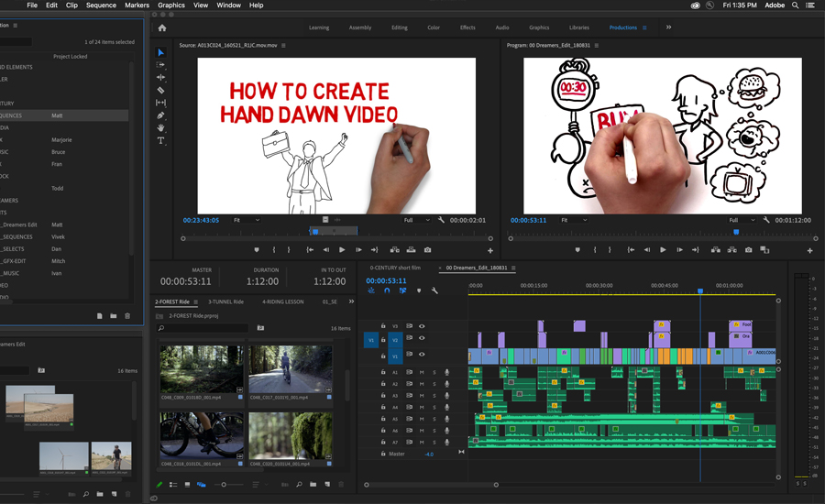Image resolution: width=825 pixels, height=504 pixels.
Task: Select the Hand tool
Action: [x=161, y=128]
